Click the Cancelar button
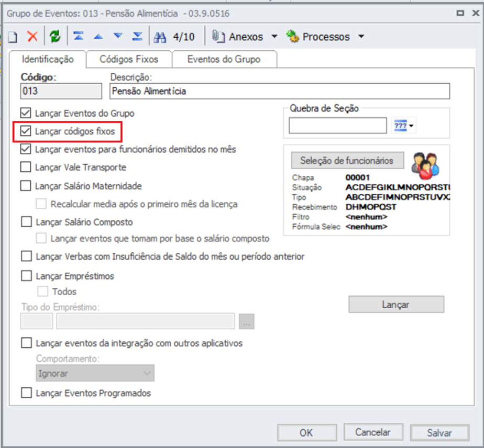Viewport: 484px width, 448px height. pos(373,432)
